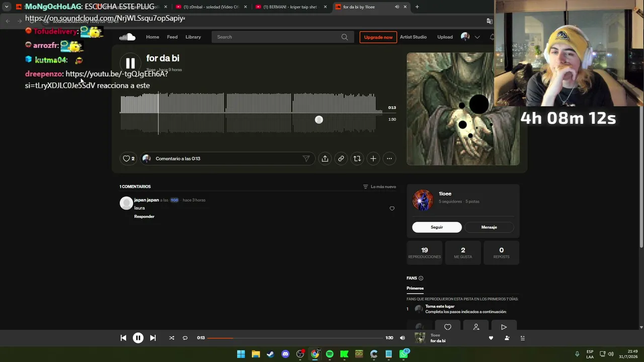Open the Library page
The image size is (644, 362).
(x=193, y=37)
